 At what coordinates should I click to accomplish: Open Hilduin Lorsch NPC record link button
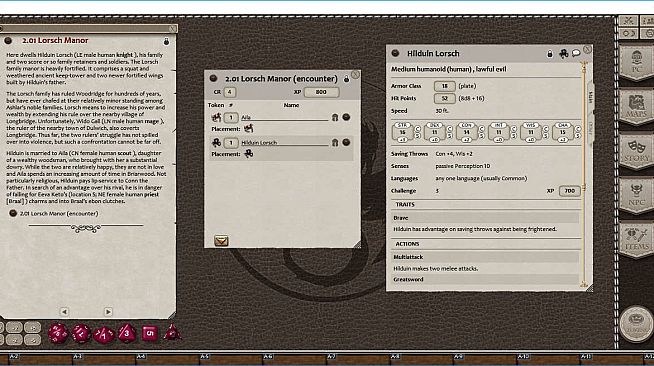point(346,143)
